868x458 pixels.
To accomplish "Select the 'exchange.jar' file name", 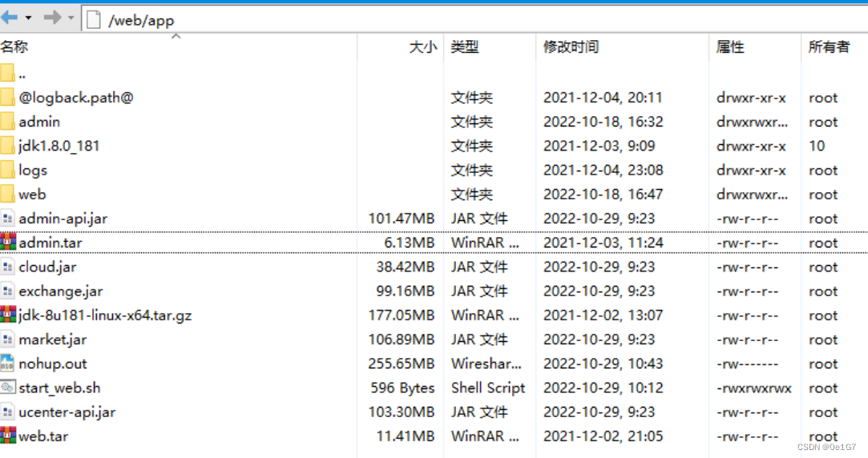I will point(61,291).
